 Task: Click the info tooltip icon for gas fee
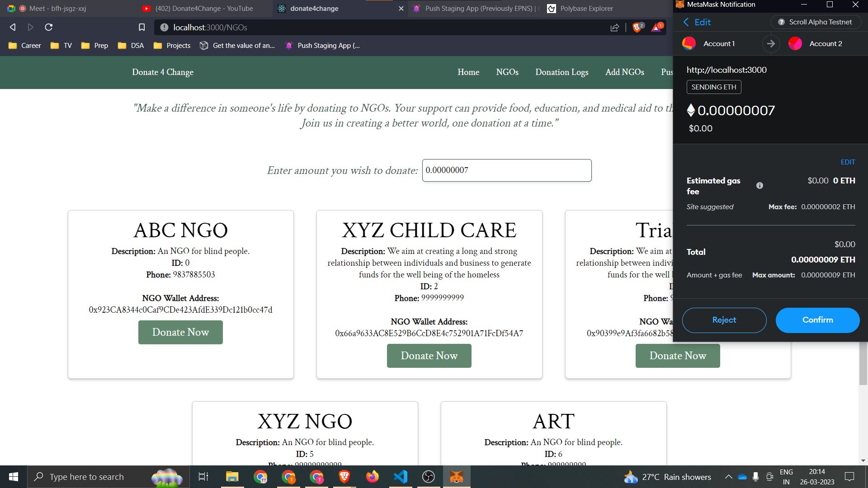coord(759,185)
